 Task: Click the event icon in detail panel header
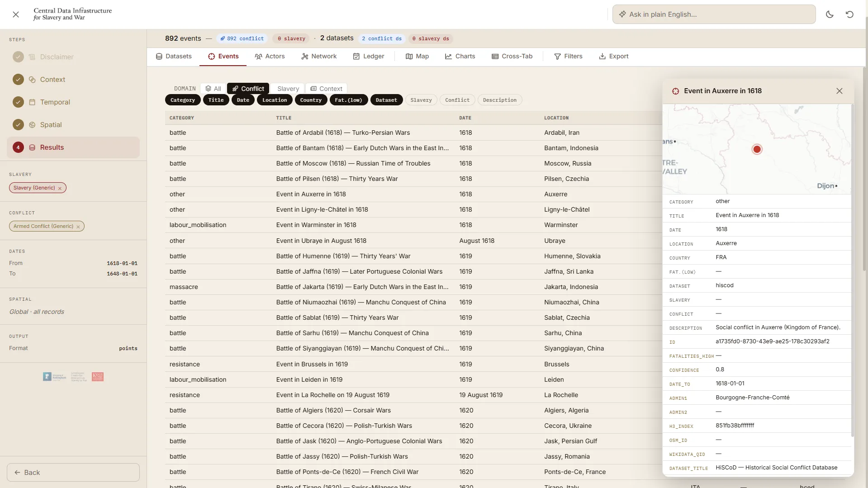675,91
